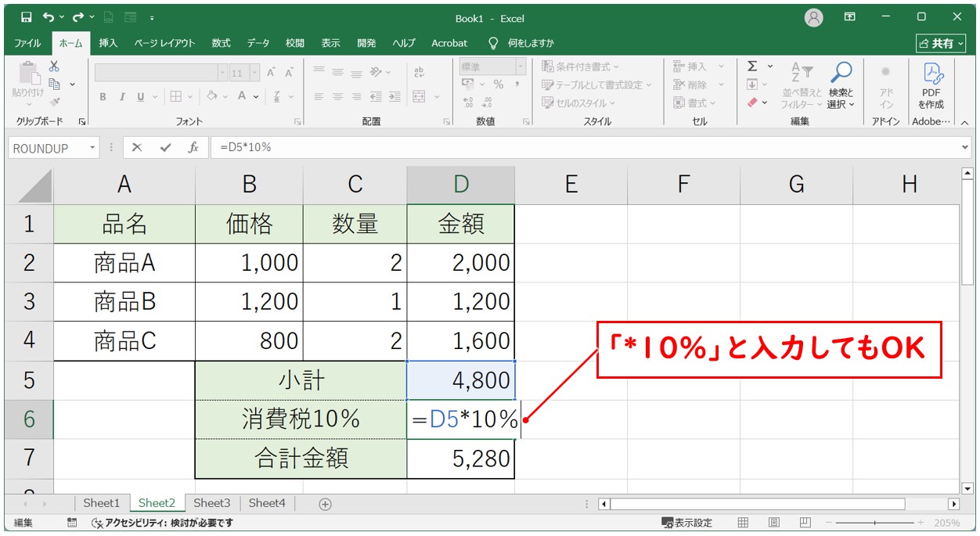Collapse the ribbon with the chevron
The width and height of the screenshot is (980, 536).
[964, 122]
